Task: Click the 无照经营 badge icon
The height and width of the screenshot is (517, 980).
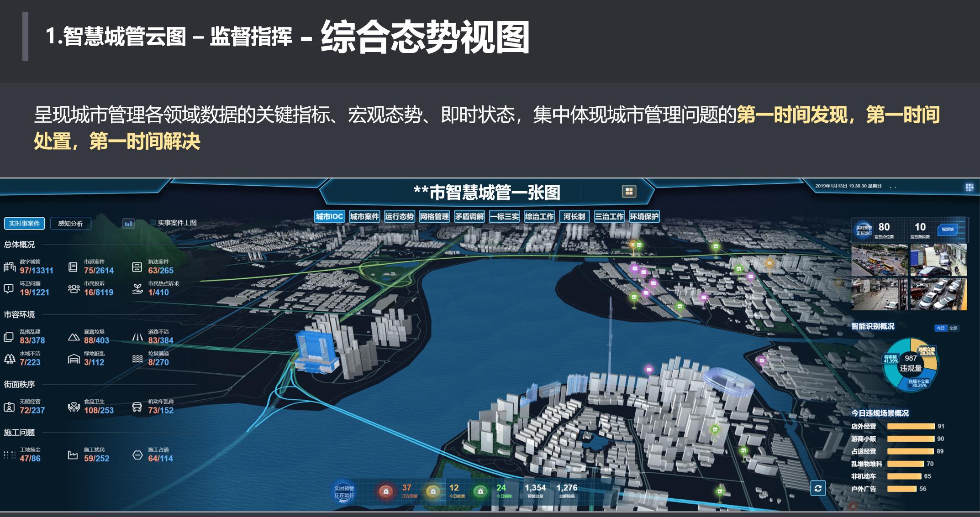Action: [x=9, y=407]
